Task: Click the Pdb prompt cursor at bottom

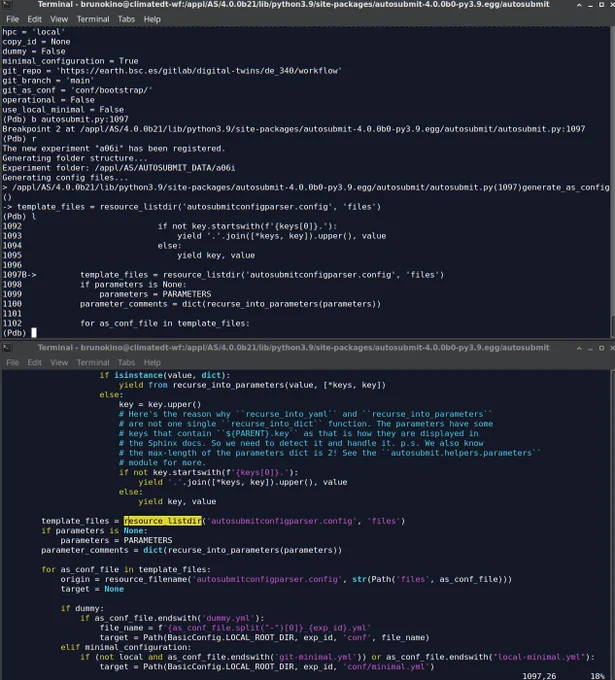Action: [x=34, y=333]
